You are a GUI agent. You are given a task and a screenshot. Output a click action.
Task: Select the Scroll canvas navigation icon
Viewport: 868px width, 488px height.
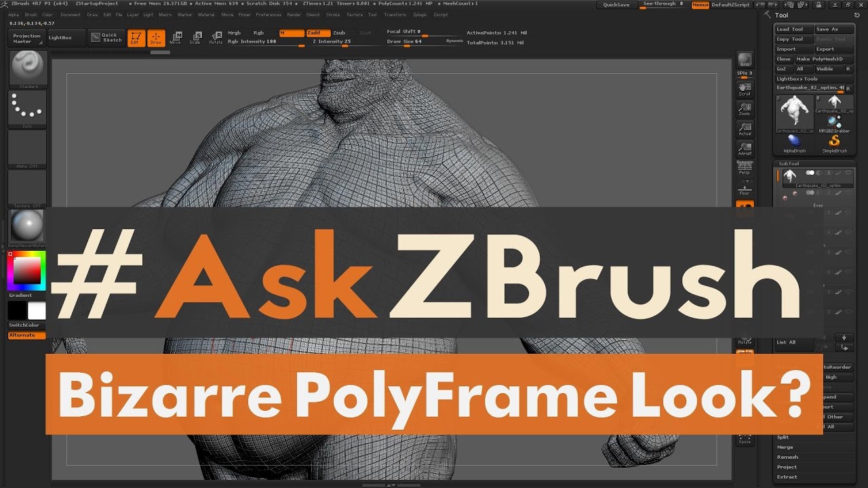[x=745, y=90]
